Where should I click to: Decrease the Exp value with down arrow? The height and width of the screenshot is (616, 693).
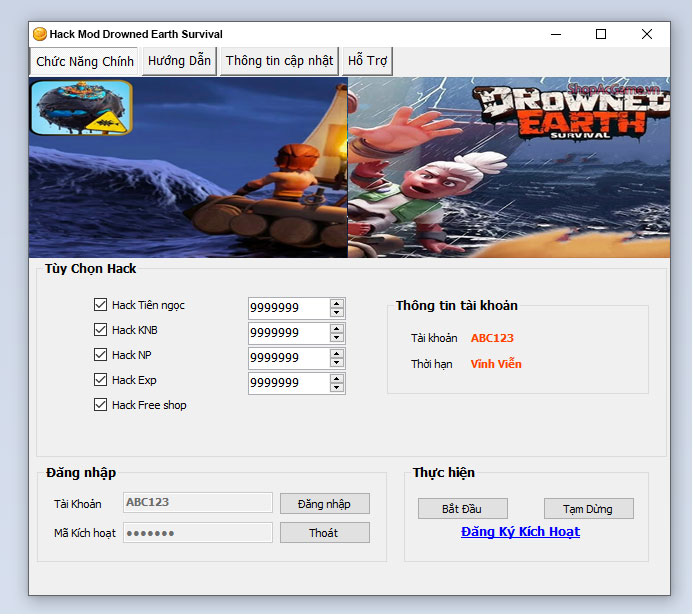pyautogui.click(x=337, y=388)
